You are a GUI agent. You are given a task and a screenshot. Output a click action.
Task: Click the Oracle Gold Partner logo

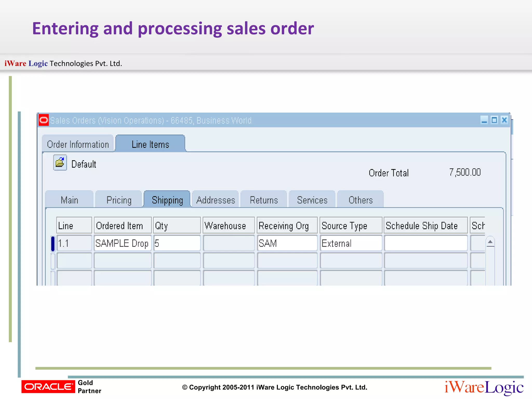coord(61,387)
